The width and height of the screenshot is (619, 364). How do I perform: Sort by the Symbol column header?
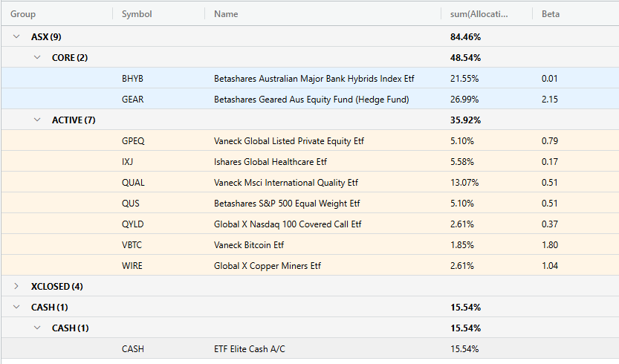pos(137,14)
